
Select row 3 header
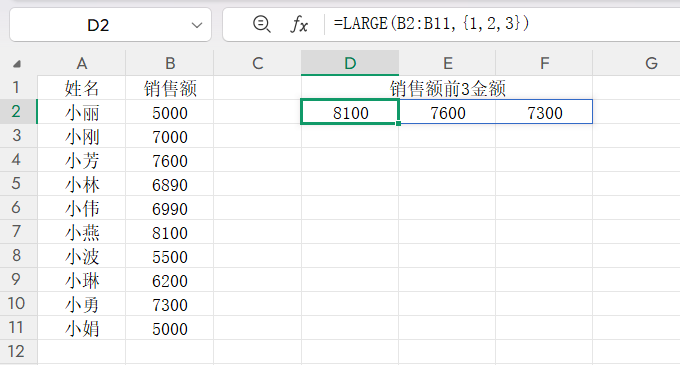pyautogui.click(x=18, y=136)
